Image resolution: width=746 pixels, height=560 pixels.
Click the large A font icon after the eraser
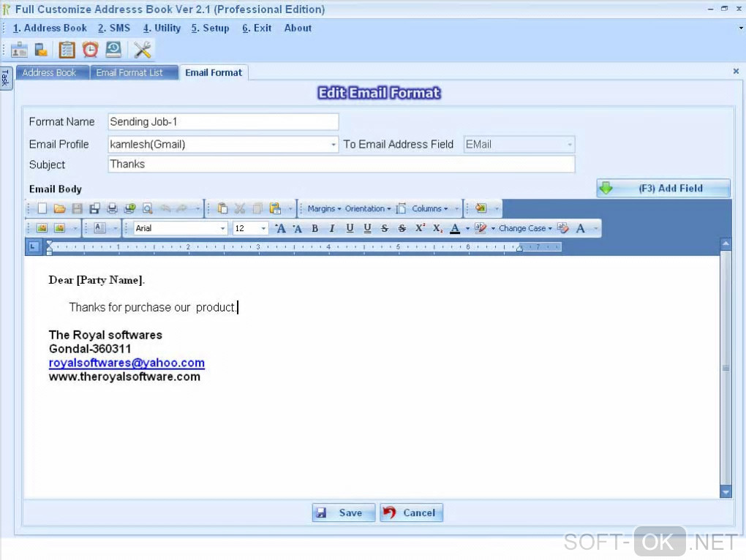click(x=581, y=228)
